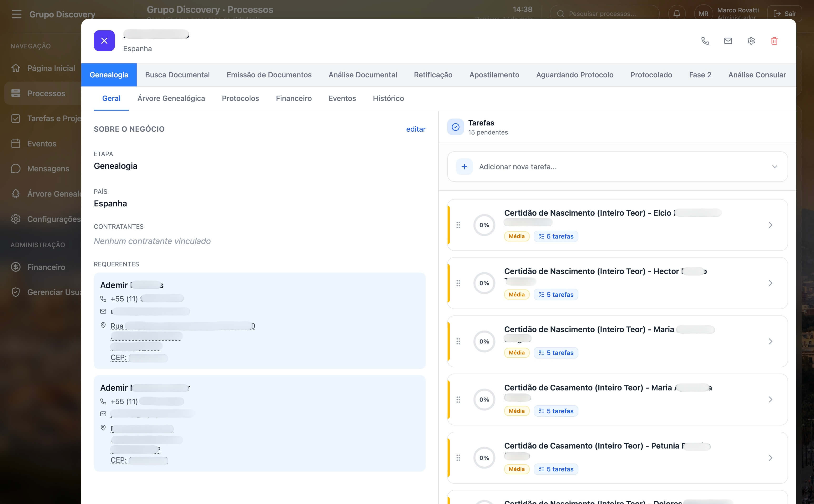
Task: Open Gerenciar Usuários sidebar item
Action: [43, 292]
